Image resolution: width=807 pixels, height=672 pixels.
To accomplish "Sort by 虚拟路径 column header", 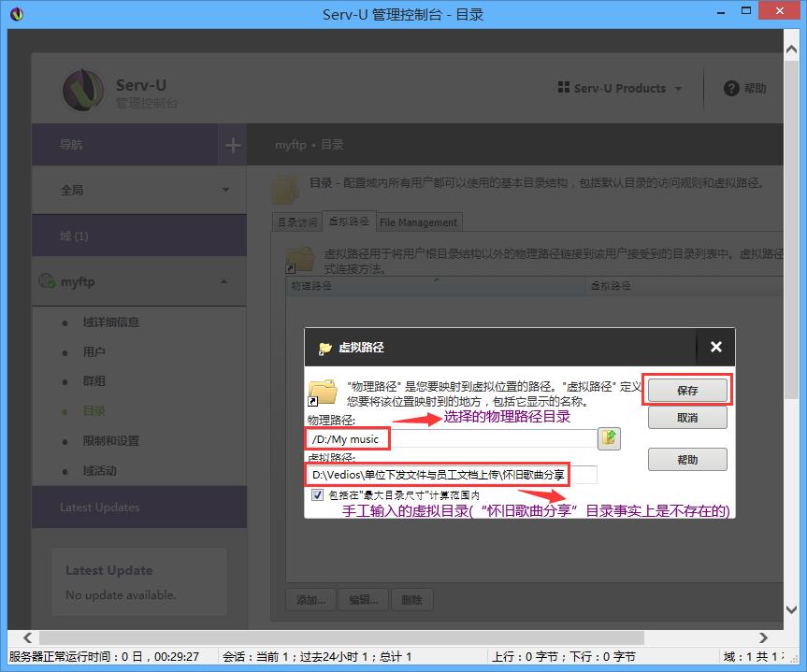I will [685, 286].
